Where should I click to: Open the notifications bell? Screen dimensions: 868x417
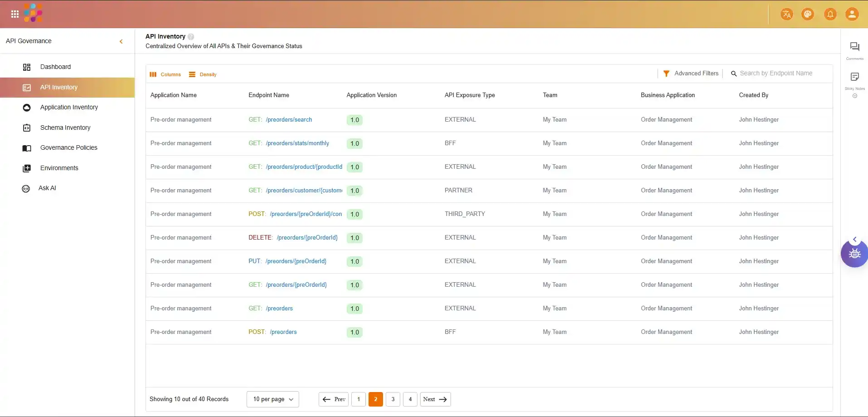click(830, 15)
